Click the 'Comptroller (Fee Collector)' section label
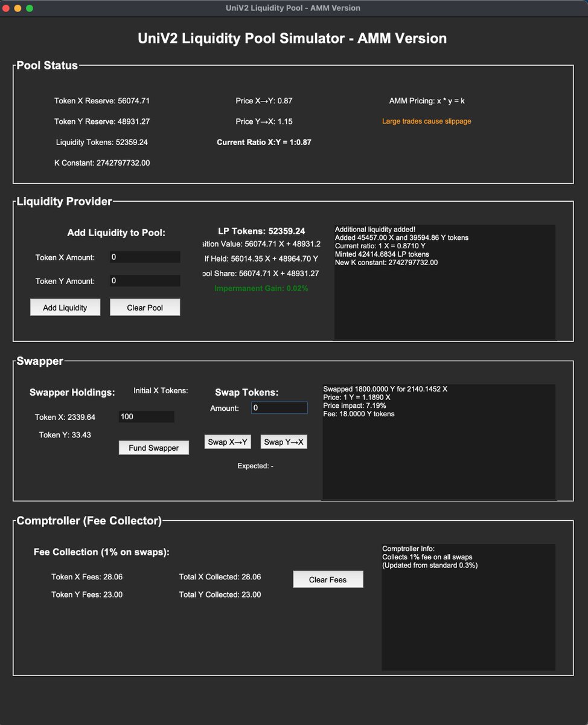Screen dimensions: 588x725 pyautogui.click(x=89, y=521)
